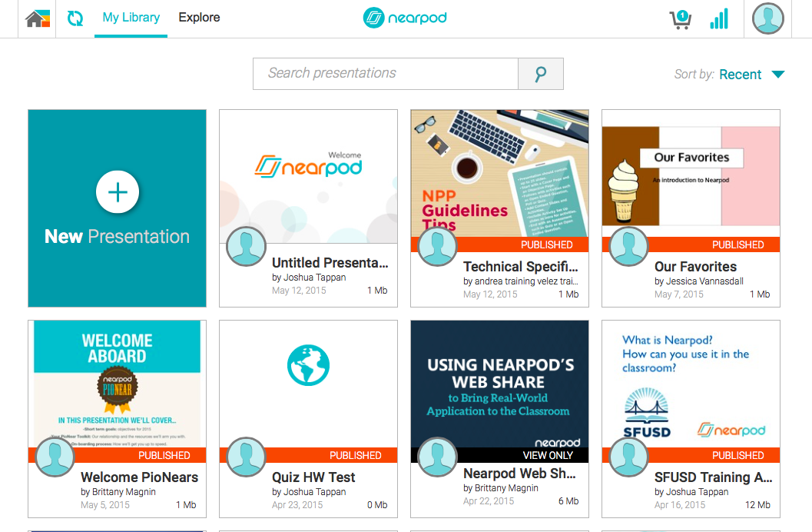Open the NPP Guidelines Tips thumbnail
The image size is (812, 532).
(500, 174)
